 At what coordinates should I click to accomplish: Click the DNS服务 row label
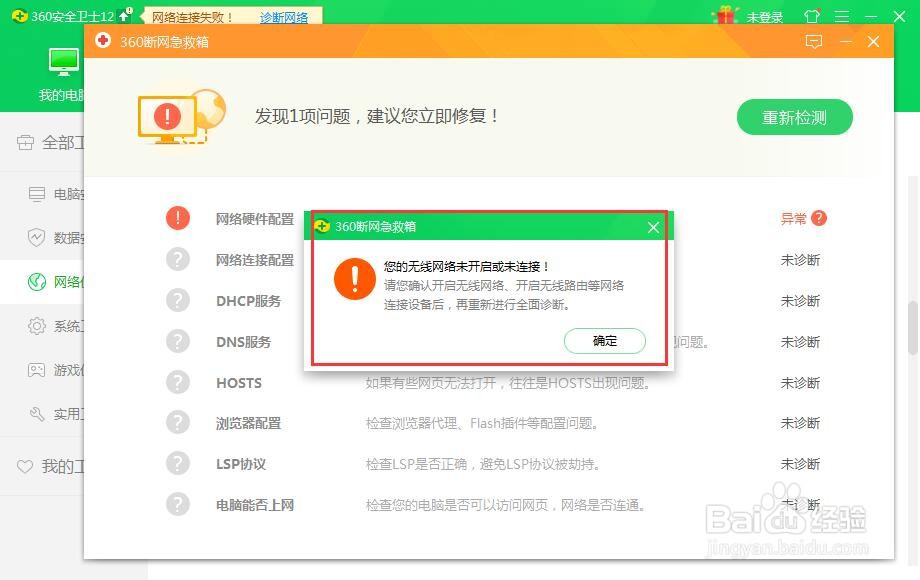tap(243, 342)
